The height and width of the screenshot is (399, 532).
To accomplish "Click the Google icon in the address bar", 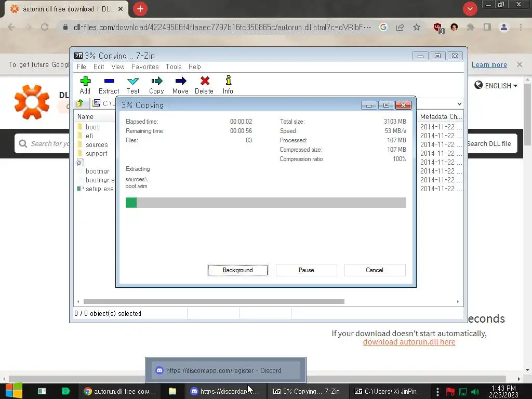I will coord(383,27).
